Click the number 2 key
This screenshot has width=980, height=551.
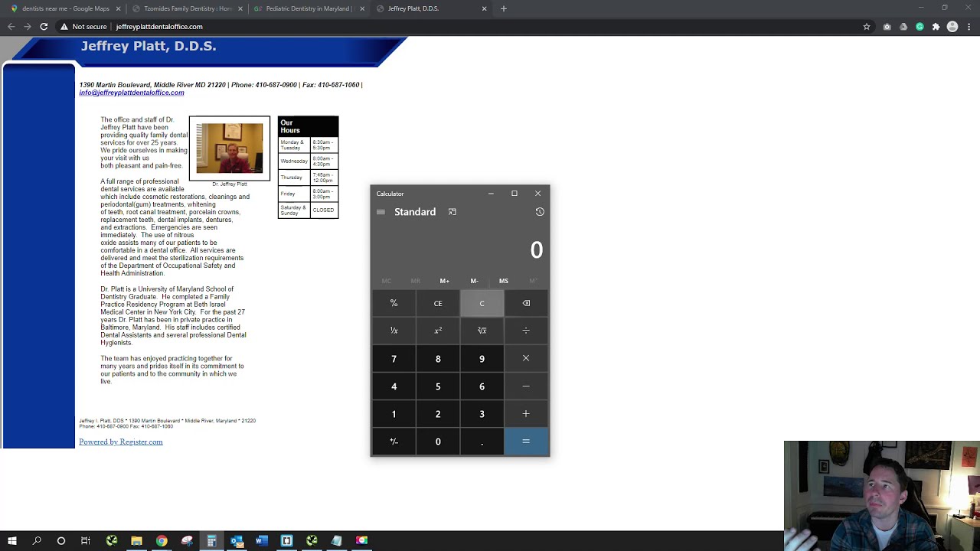[x=438, y=413]
